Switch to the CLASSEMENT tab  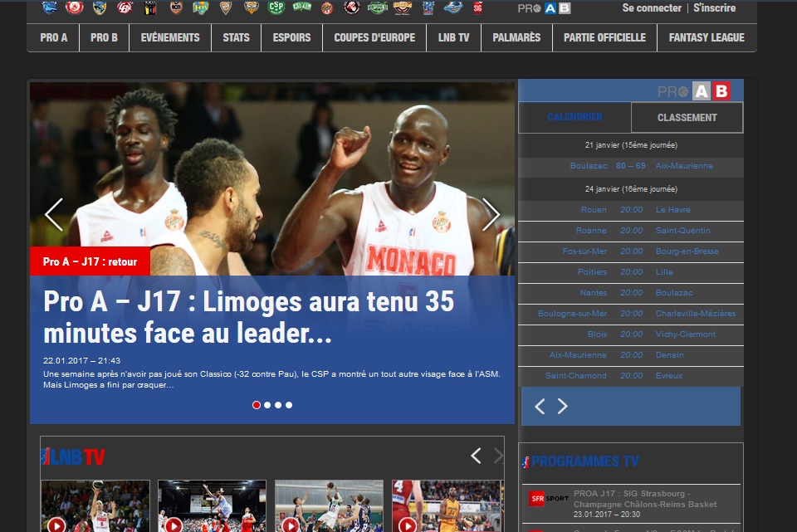(687, 117)
